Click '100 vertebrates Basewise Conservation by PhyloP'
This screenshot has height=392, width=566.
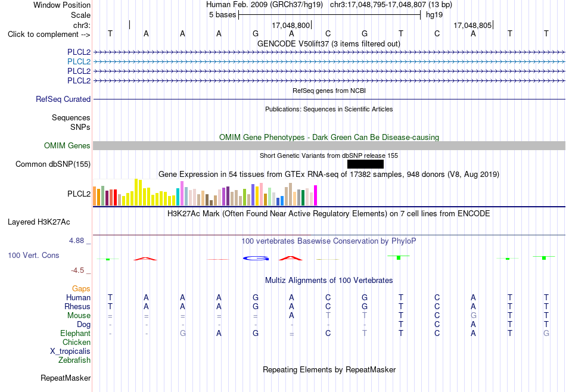point(329,241)
